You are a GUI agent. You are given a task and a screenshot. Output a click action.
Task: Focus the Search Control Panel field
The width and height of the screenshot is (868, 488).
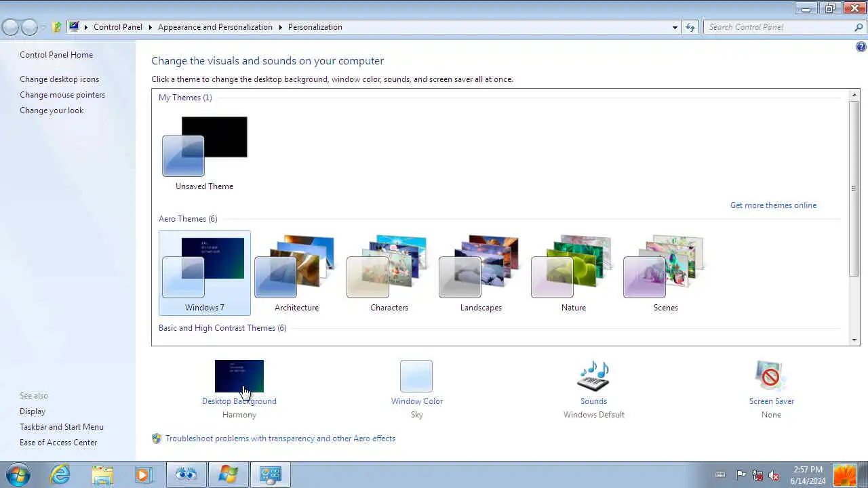(x=778, y=27)
